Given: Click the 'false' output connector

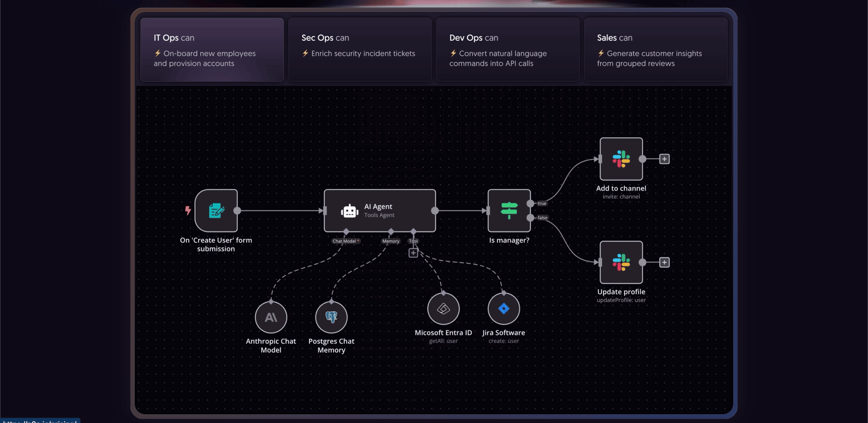Looking at the screenshot, I should tap(530, 218).
